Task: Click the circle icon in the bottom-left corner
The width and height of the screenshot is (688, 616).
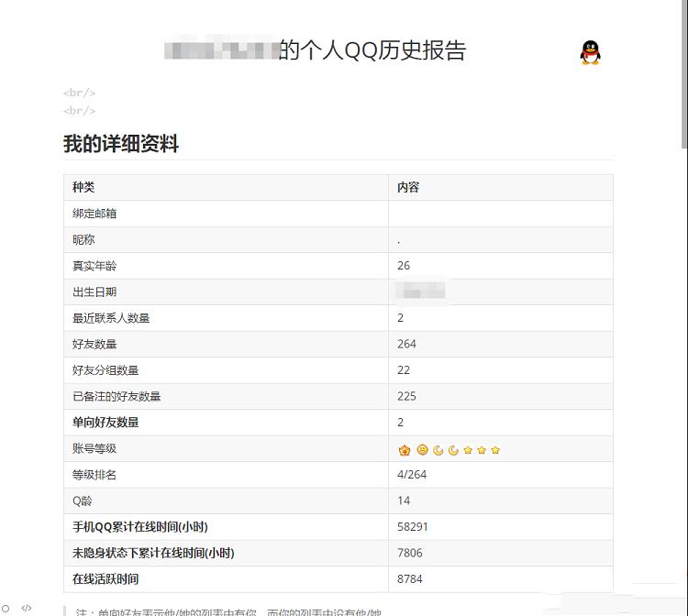Action: (6, 609)
